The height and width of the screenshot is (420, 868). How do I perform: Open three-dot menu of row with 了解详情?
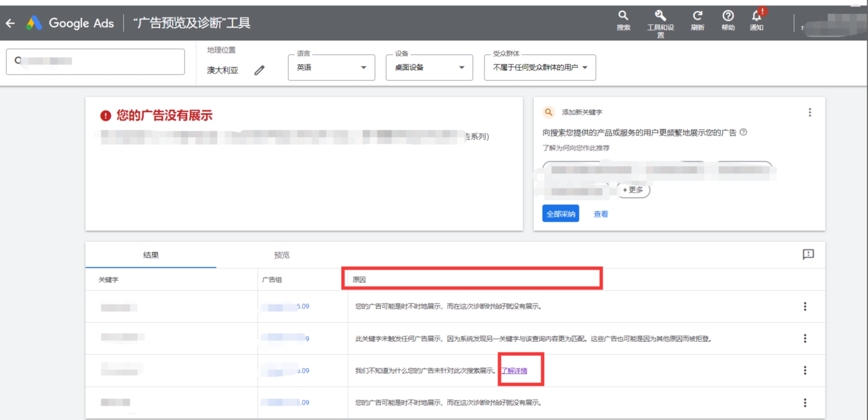click(805, 370)
